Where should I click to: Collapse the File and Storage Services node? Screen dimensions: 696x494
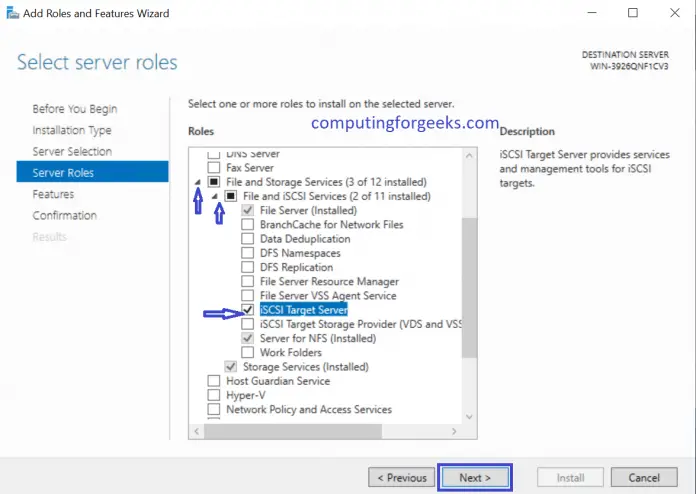pos(197,183)
